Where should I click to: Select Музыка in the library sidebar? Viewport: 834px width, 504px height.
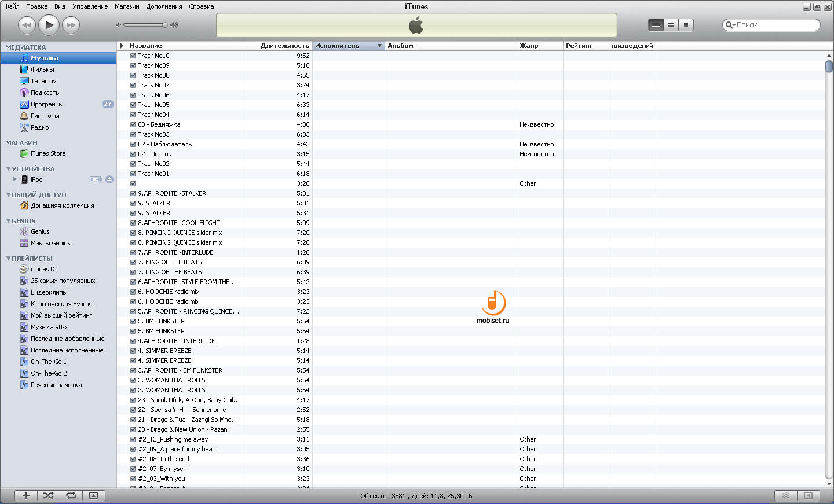(x=58, y=58)
